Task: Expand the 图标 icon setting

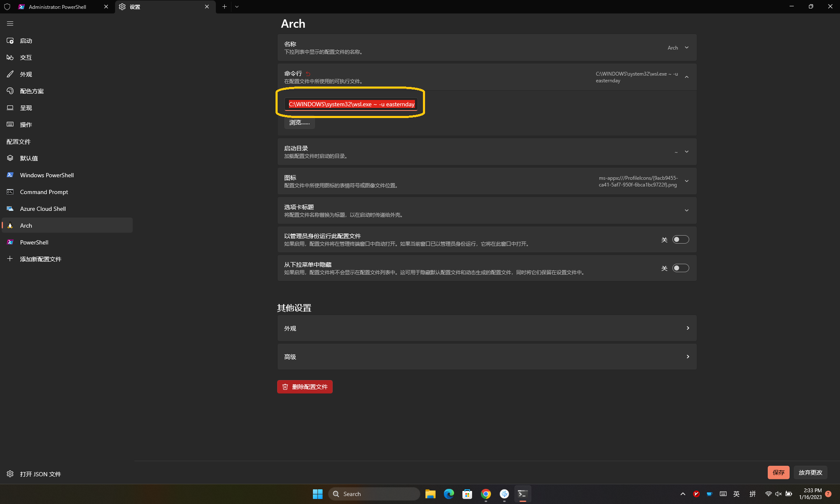Action: tap(487, 181)
